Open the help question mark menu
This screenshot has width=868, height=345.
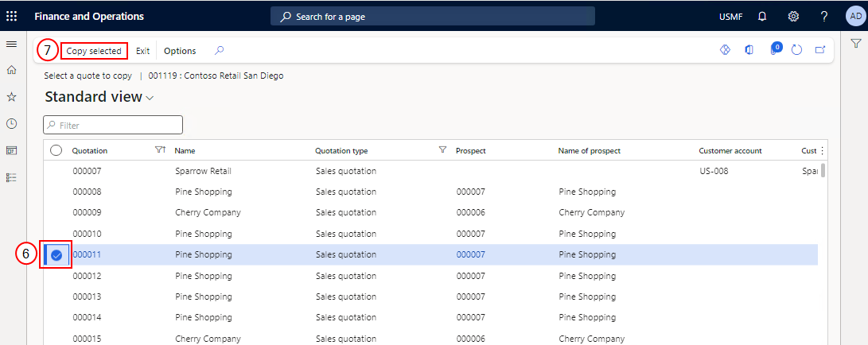823,17
